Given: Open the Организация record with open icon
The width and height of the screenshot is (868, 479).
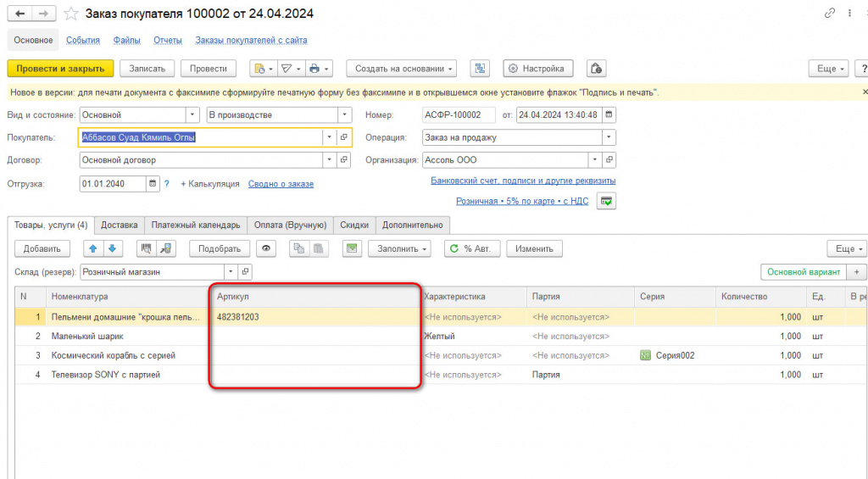Looking at the screenshot, I should point(609,160).
